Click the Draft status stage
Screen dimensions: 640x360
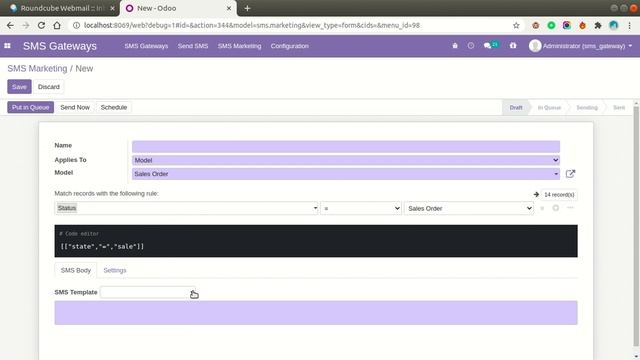(516, 107)
